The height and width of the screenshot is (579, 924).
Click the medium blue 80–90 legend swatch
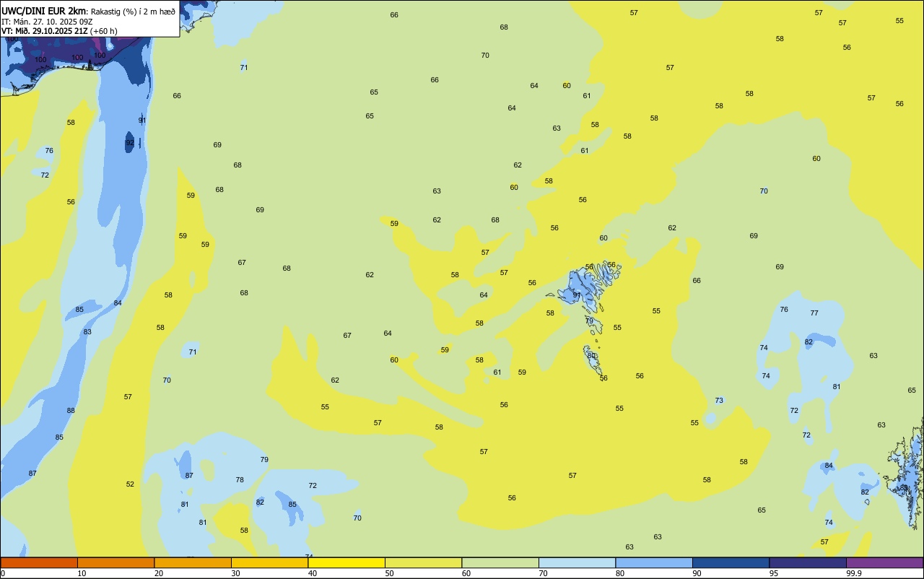tap(654, 562)
